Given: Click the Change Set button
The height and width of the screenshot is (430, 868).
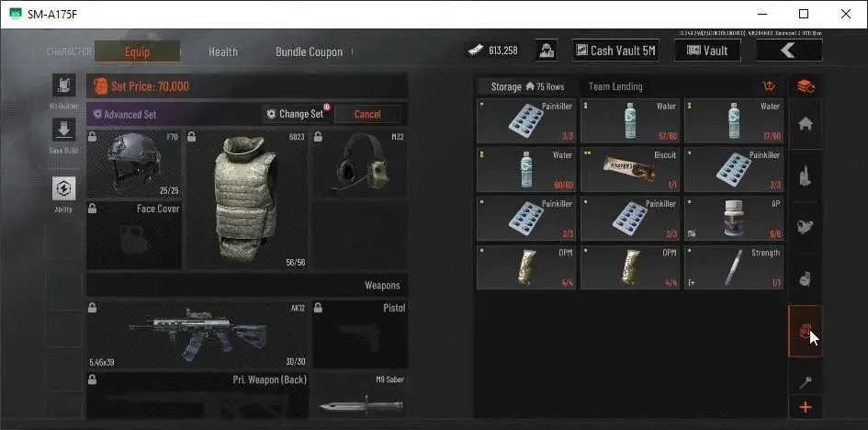Looking at the screenshot, I should [296, 114].
